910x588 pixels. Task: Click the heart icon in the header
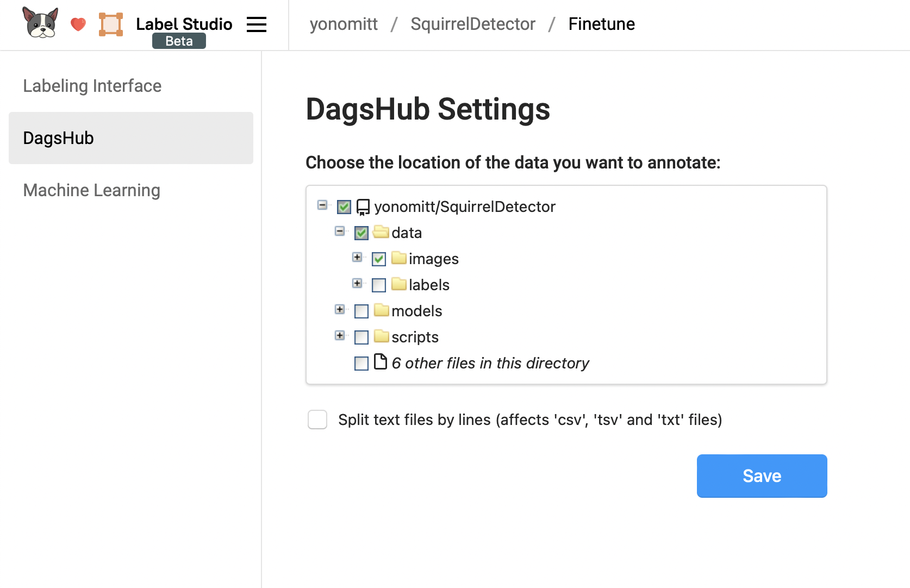click(x=78, y=24)
